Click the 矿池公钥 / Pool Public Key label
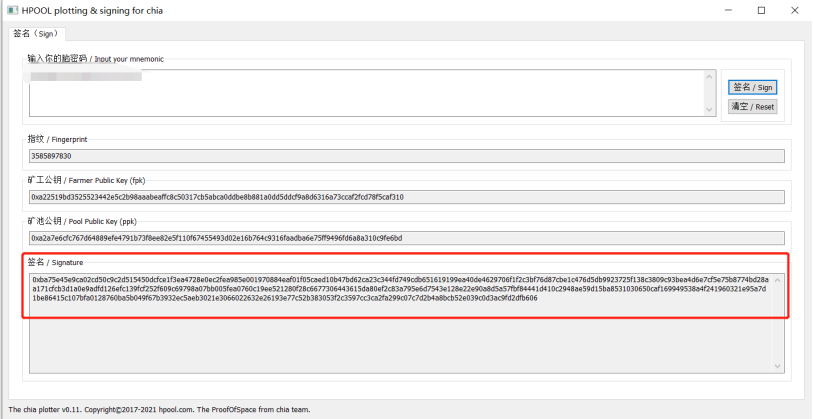Viewport: 813px width, 419px height. coord(83,221)
